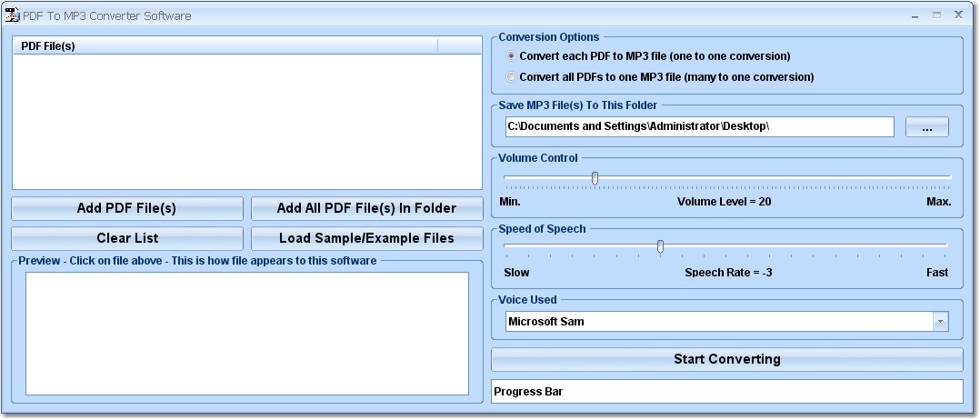Browse for output folder with ellipsis button
The image size is (980, 420).
926,127
